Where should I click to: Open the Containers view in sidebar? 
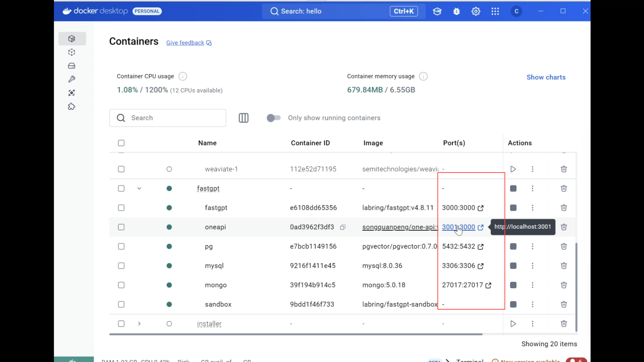click(x=72, y=39)
